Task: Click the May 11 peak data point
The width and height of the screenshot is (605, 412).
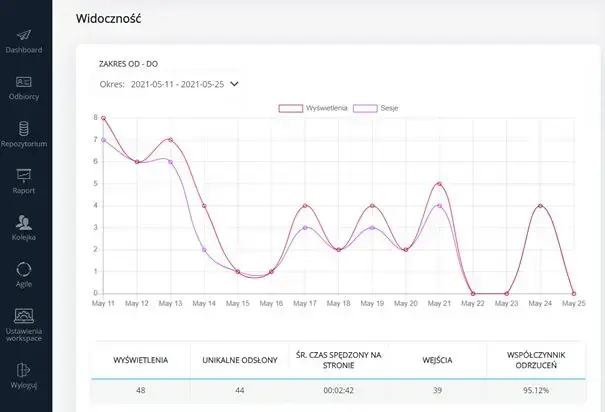Action: click(x=103, y=118)
